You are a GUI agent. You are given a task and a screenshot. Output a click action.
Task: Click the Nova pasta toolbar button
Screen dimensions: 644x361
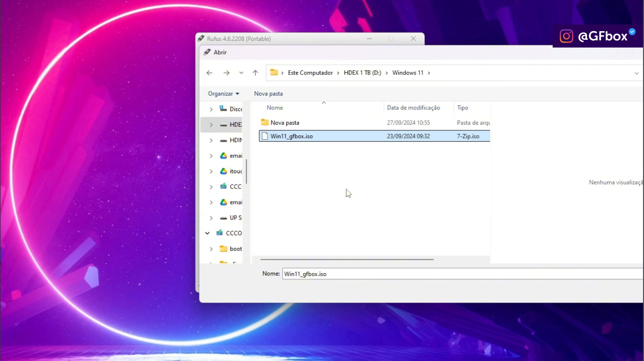[268, 94]
